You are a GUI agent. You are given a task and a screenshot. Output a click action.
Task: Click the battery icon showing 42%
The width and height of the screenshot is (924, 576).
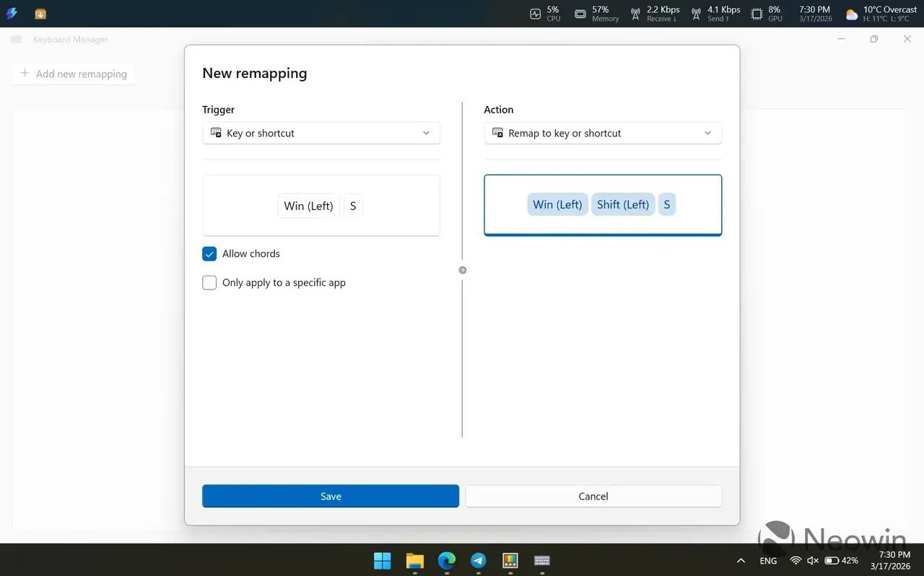[832, 561]
